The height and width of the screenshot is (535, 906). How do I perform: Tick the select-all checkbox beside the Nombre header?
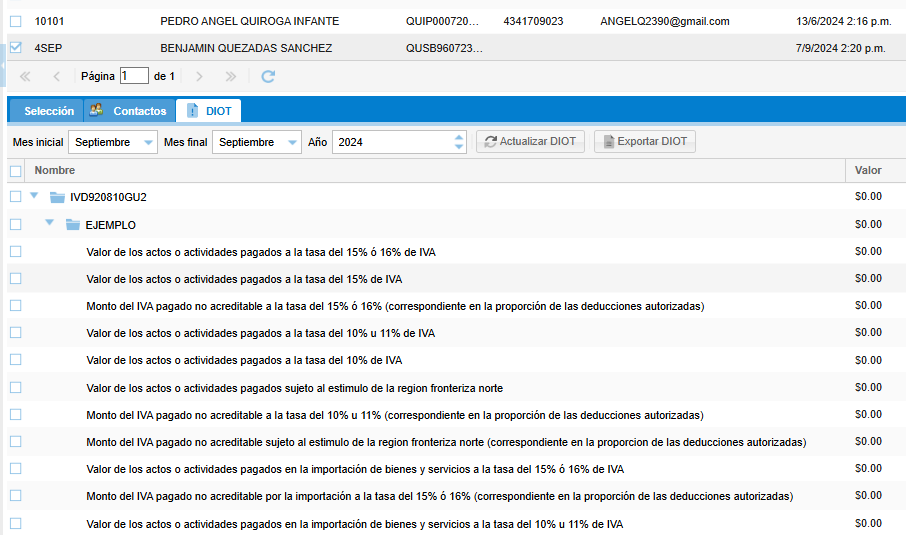[15, 171]
